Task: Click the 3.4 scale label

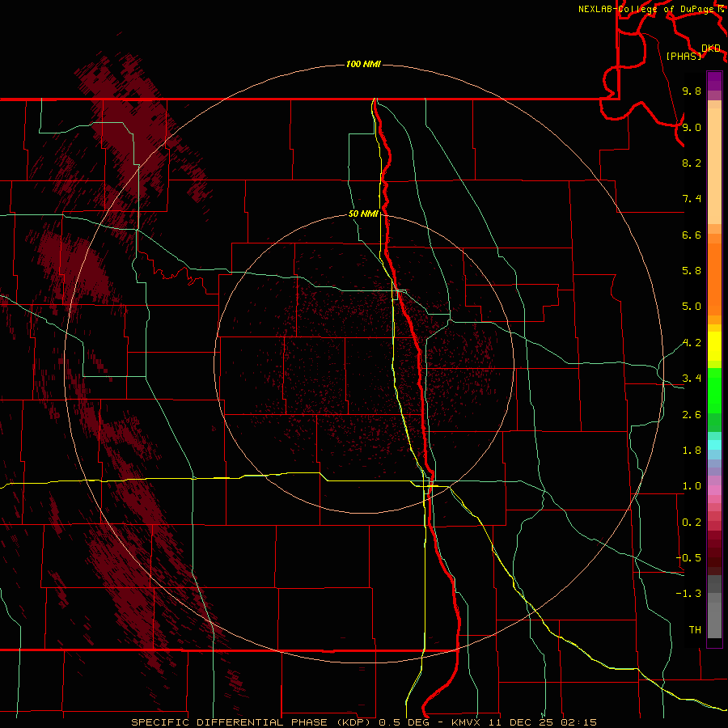Action: pos(692,379)
